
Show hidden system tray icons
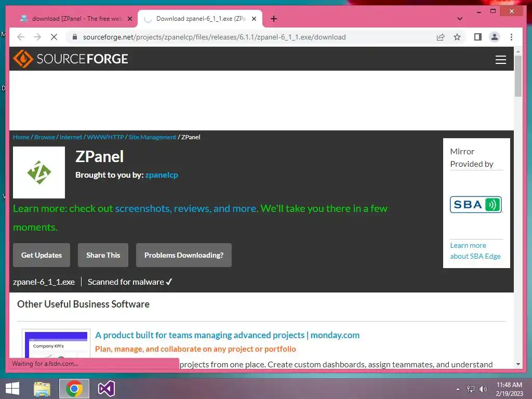pos(458,389)
